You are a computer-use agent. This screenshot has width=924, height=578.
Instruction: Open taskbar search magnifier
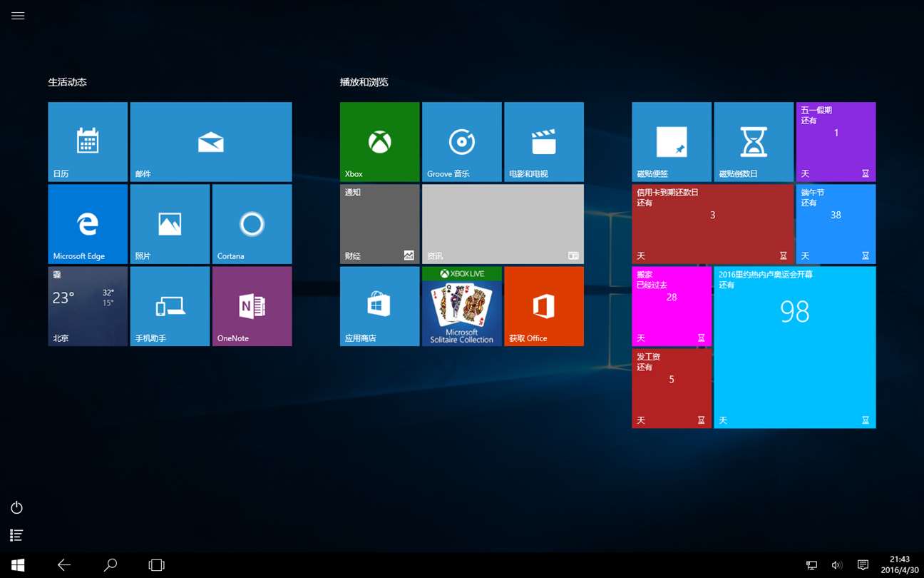tap(111, 565)
